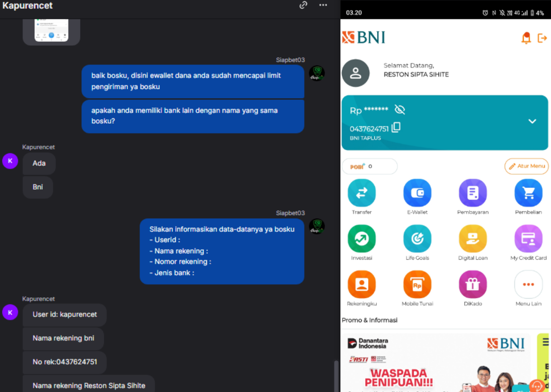Copy account number 0437624751
The image size is (551, 392).
click(396, 128)
